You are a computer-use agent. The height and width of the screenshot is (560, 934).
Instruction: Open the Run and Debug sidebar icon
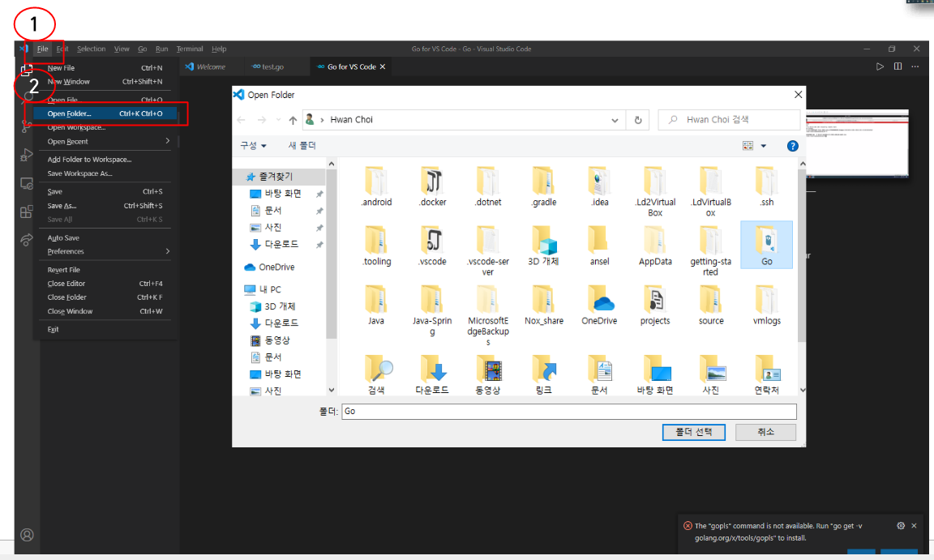(x=26, y=155)
